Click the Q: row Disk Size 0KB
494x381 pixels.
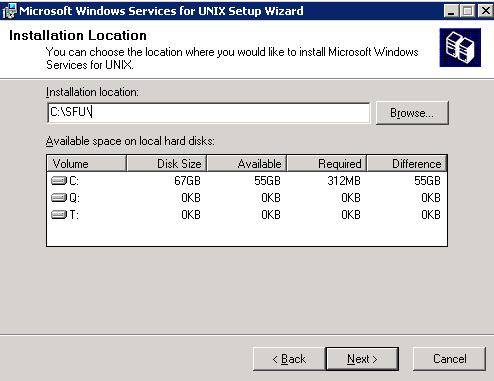coord(191,198)
